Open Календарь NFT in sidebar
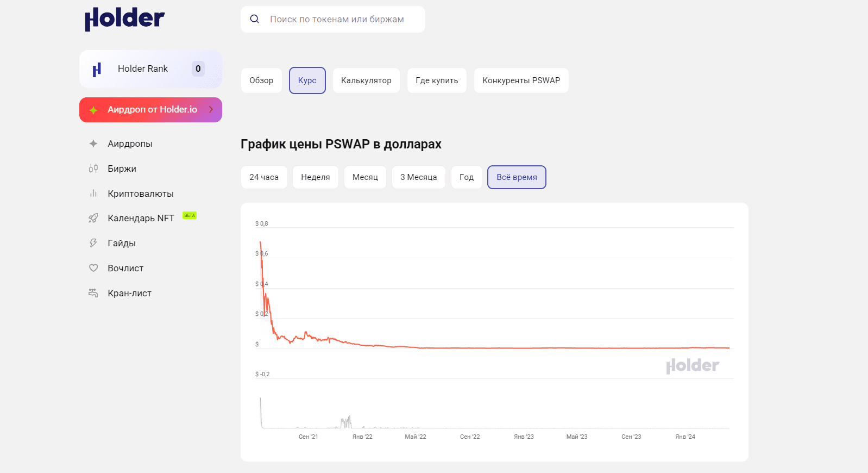 click(141, 218)
